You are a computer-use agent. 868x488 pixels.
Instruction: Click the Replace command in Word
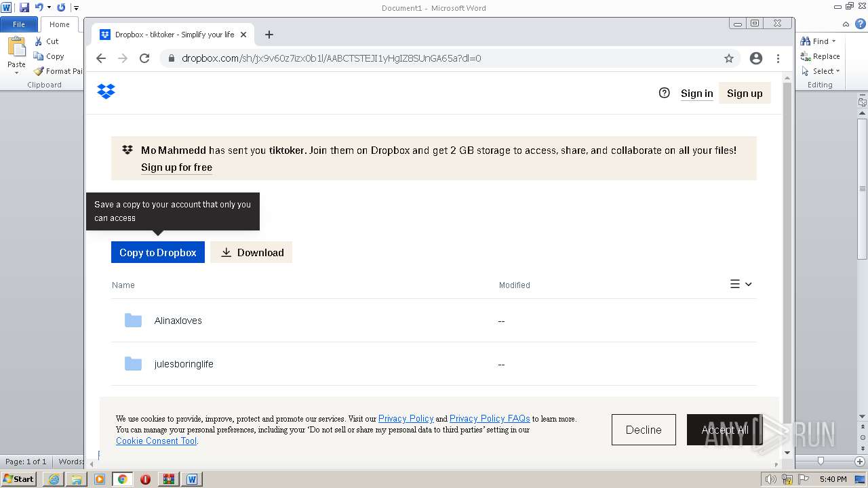pyautogui.click(x=821, y=56)
